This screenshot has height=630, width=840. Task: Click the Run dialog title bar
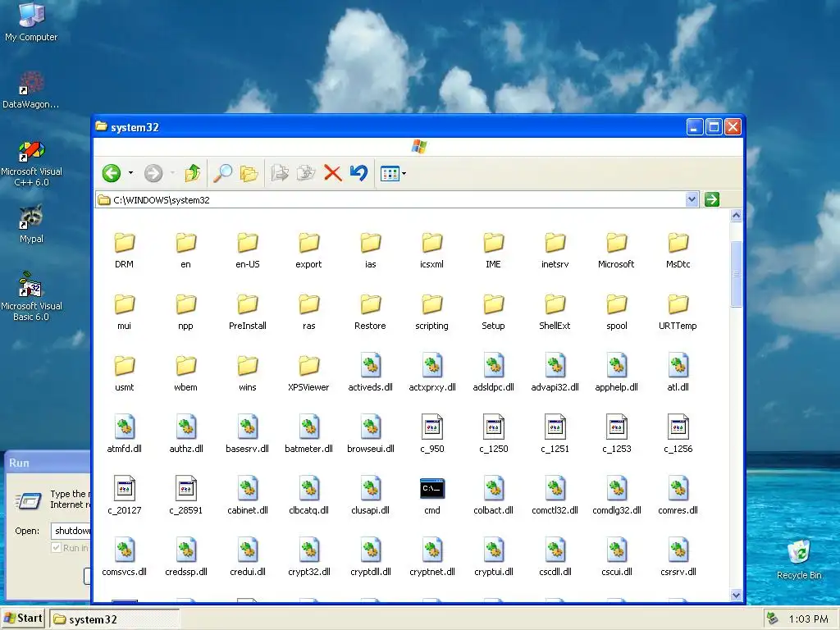click(48, 463)
